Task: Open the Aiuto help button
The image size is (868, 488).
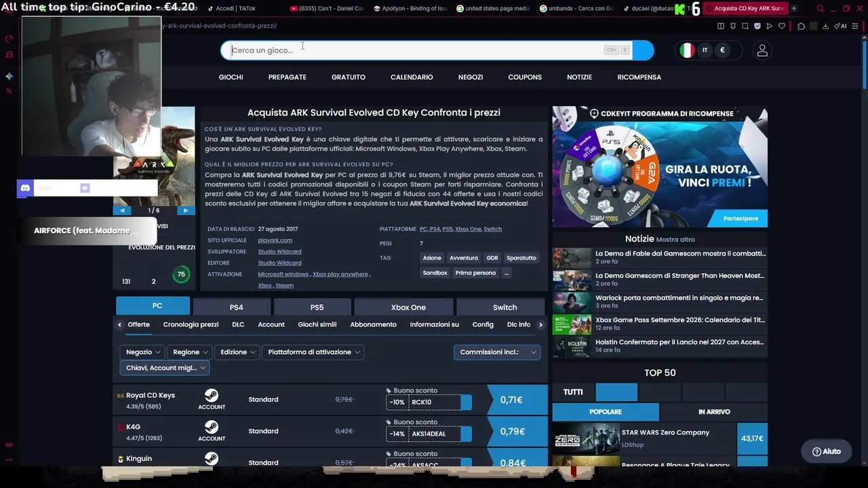Action: click(826, 451)
